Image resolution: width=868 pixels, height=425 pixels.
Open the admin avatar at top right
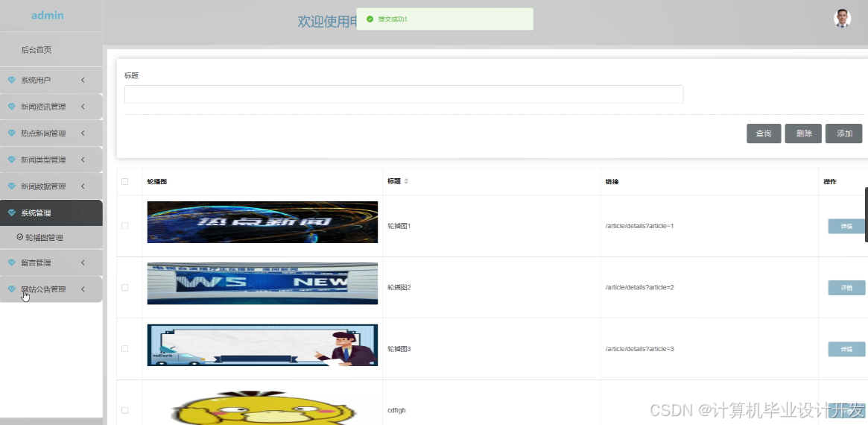tap(842, 19)
